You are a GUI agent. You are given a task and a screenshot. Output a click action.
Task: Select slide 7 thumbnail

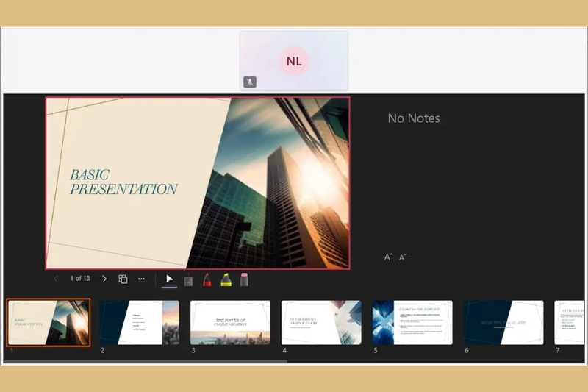pos(569,323)
